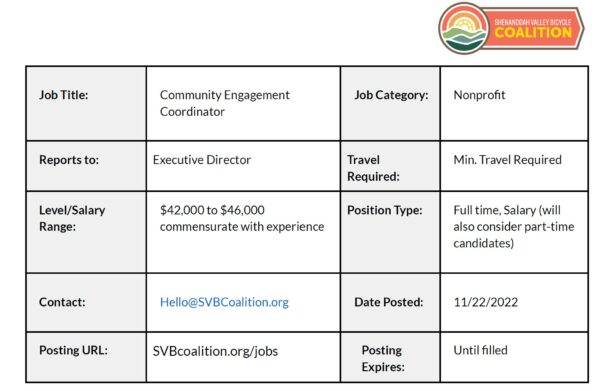This screenshot has height=391, width=600.
Task: Click the Full time, Salary description text
Action: [514, 226]
